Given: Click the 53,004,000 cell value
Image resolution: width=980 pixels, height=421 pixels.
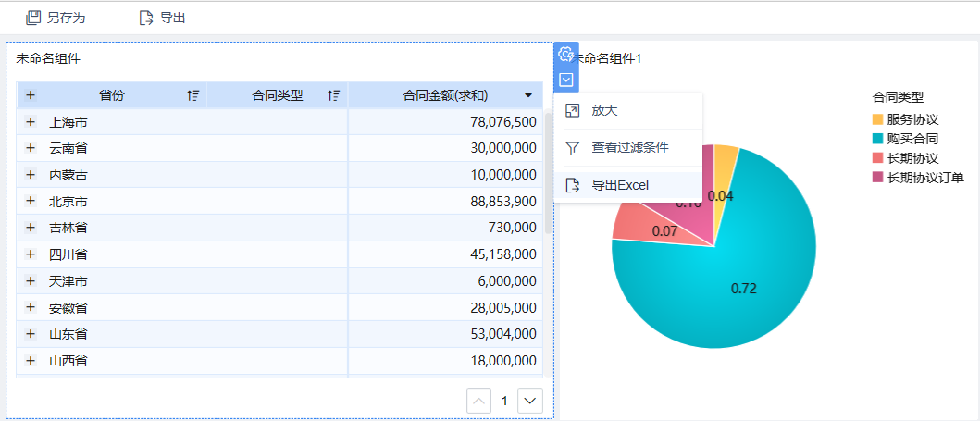Looking at the screenshot, I should [x=503, y=333].
